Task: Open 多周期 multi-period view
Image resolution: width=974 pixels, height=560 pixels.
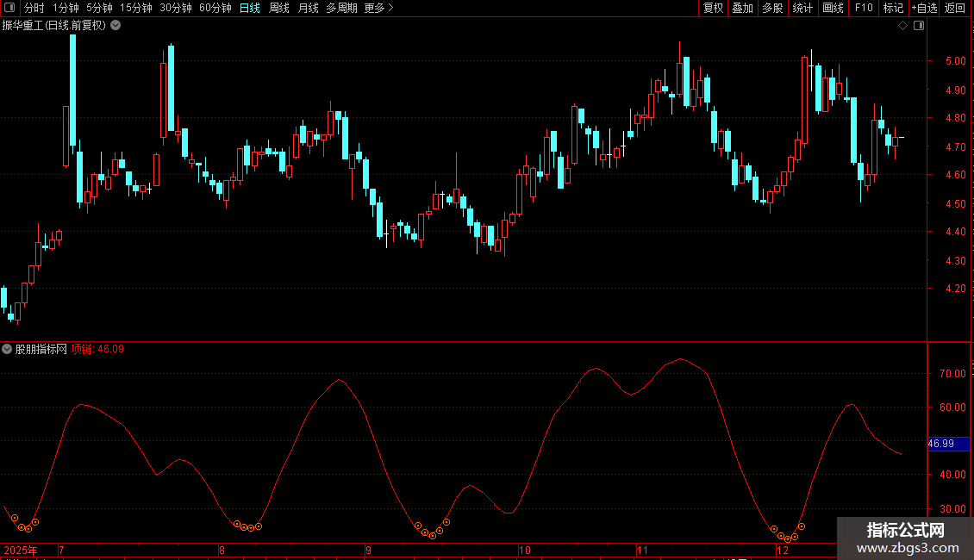Action: [341, 8]
